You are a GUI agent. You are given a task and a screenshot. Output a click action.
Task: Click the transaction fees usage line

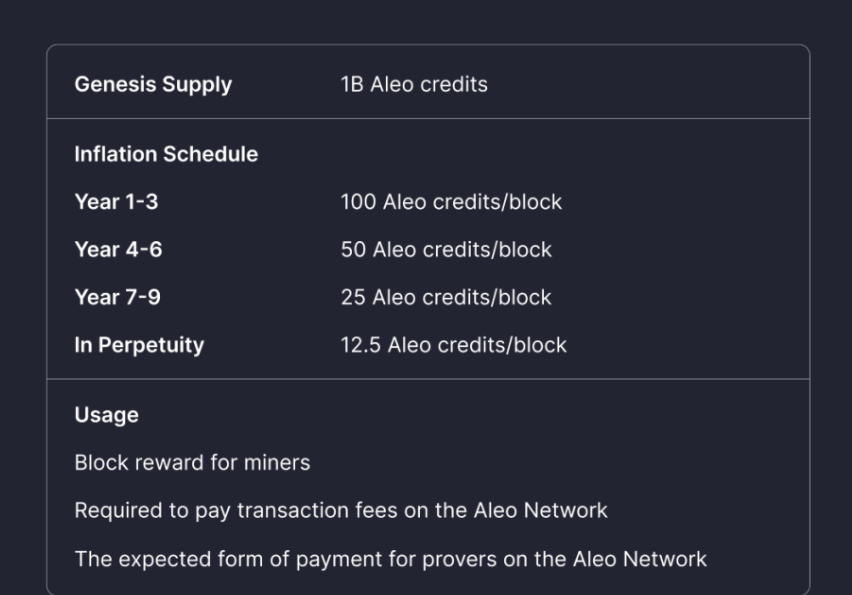point(341,511)
